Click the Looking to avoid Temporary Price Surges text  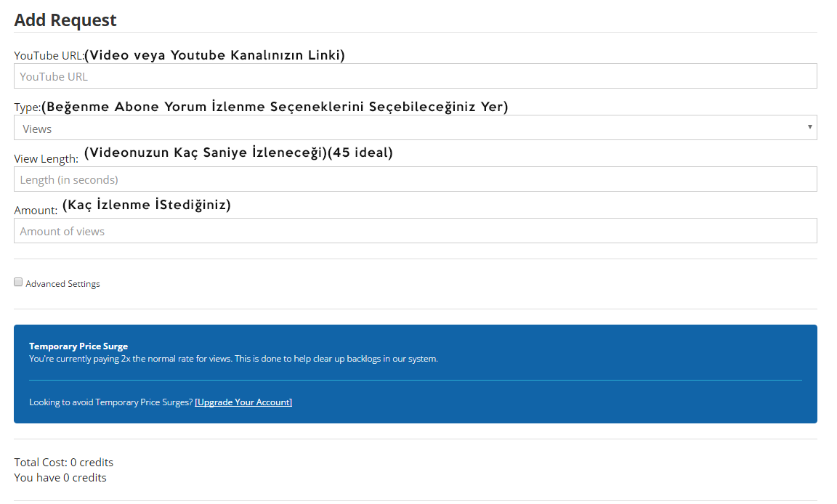coord(111,402)
